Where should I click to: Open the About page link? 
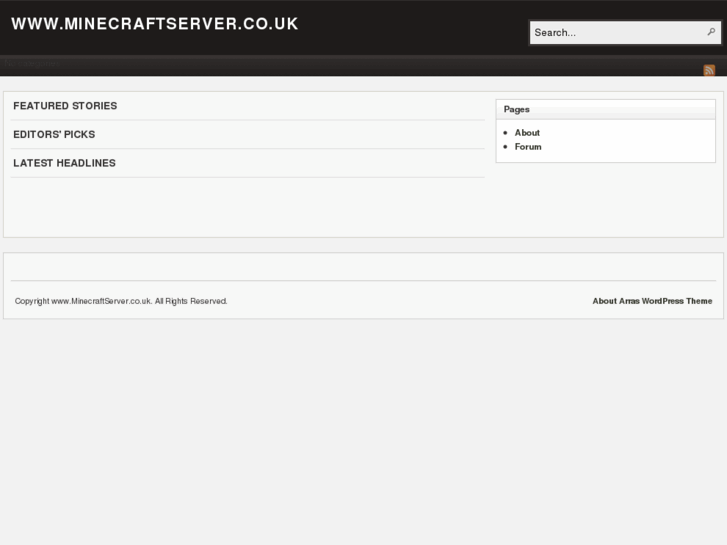[527, 133]
